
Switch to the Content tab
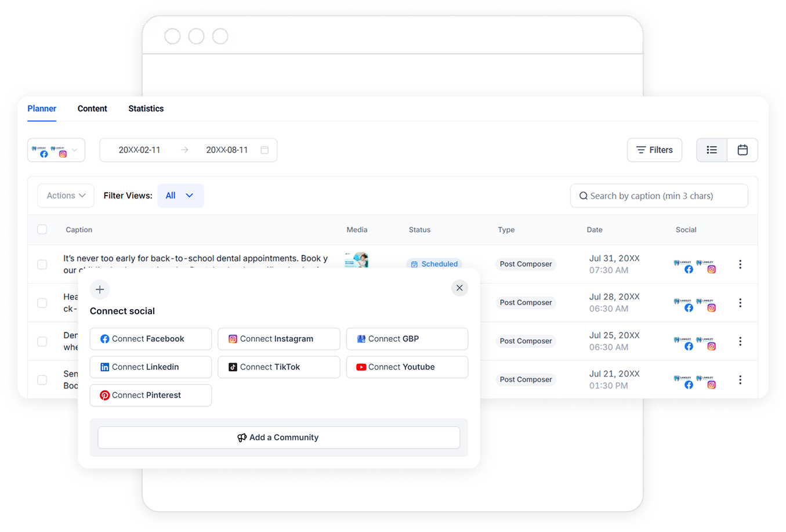[x=92, y=109]
